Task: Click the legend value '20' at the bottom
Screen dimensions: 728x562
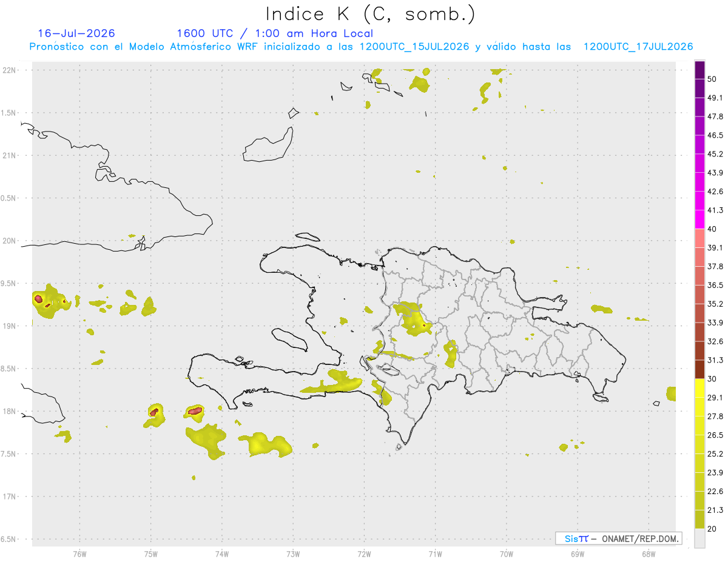Action: point(712,528)
